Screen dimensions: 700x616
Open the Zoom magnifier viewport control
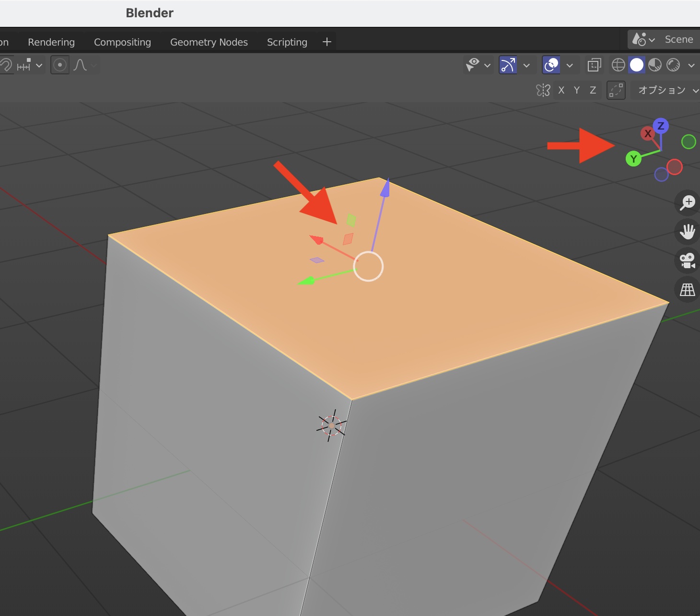point(687,203)
